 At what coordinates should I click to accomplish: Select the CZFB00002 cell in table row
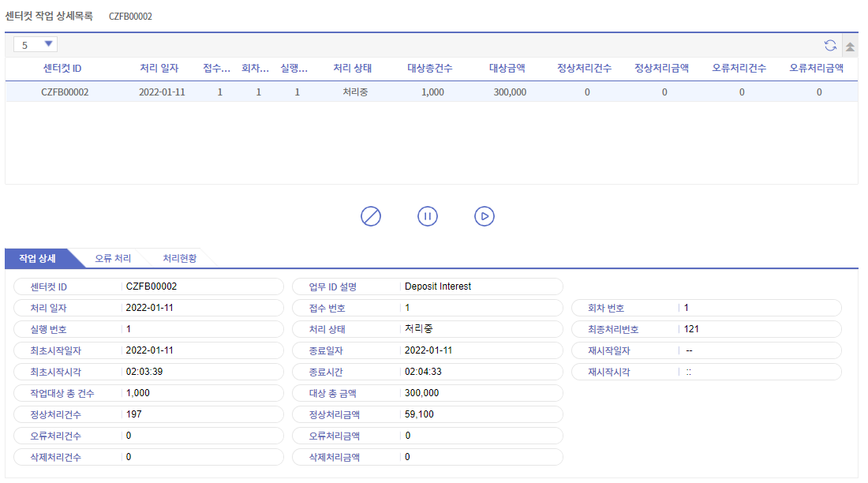pos(65,92)
